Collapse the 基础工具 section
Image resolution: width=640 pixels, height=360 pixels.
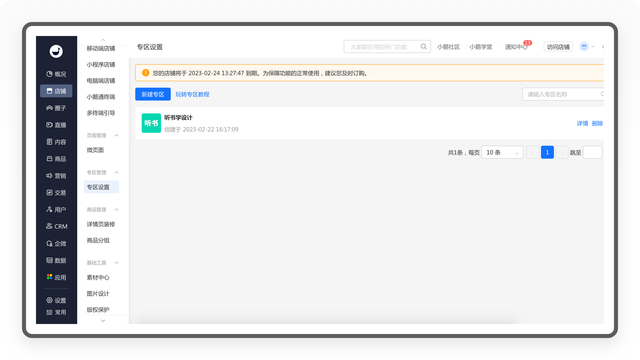tap(116, 262)
